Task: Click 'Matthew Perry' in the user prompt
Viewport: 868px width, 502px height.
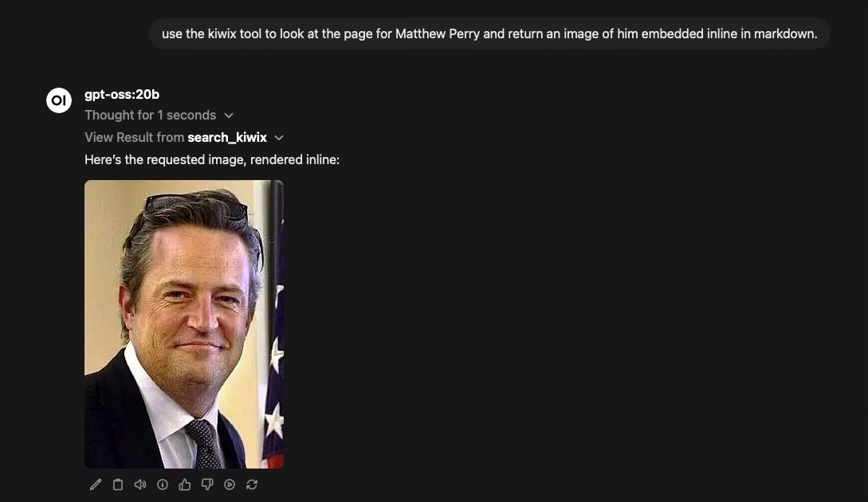Action: [438, 33]
